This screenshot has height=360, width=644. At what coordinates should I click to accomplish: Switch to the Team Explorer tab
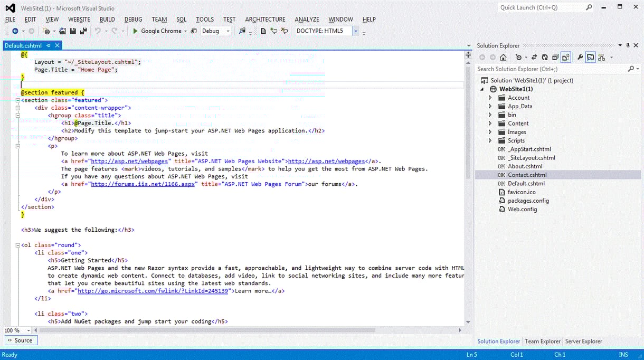(x=543, y=342)
